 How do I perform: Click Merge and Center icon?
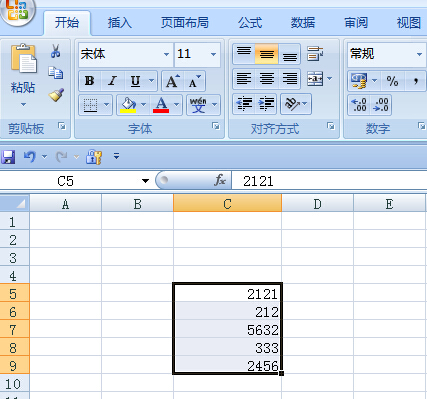[x=315, y=79]
